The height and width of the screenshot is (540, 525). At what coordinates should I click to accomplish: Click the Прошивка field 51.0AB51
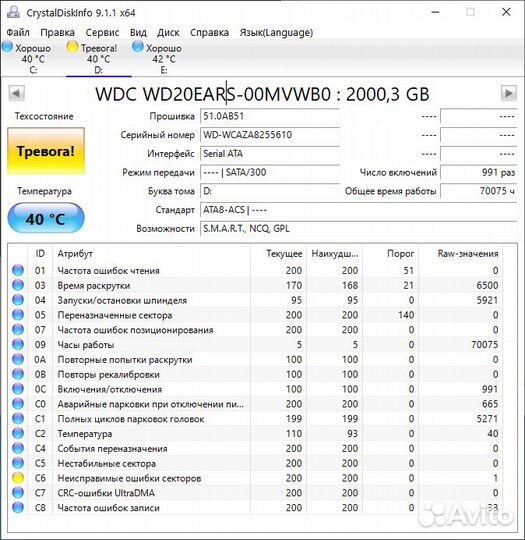270,116
